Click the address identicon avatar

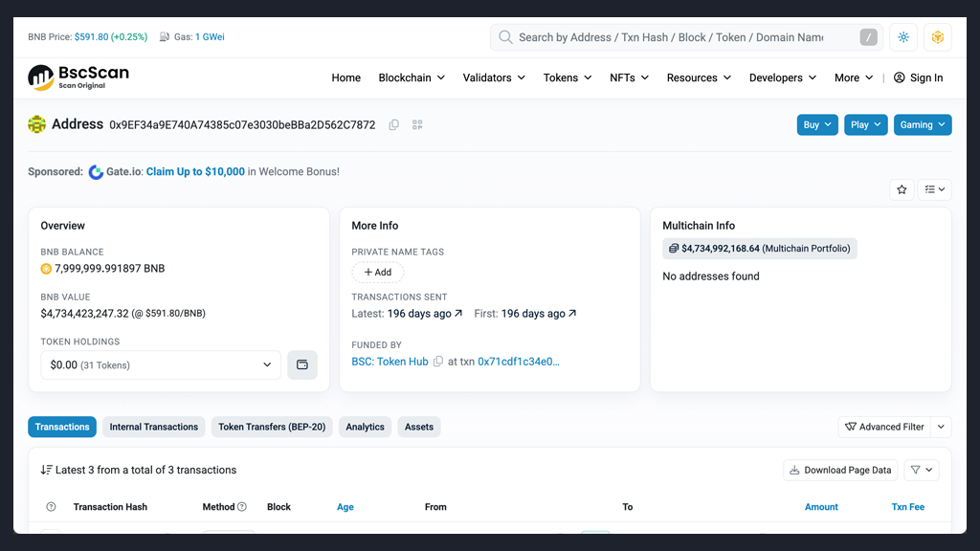[37, 124]
